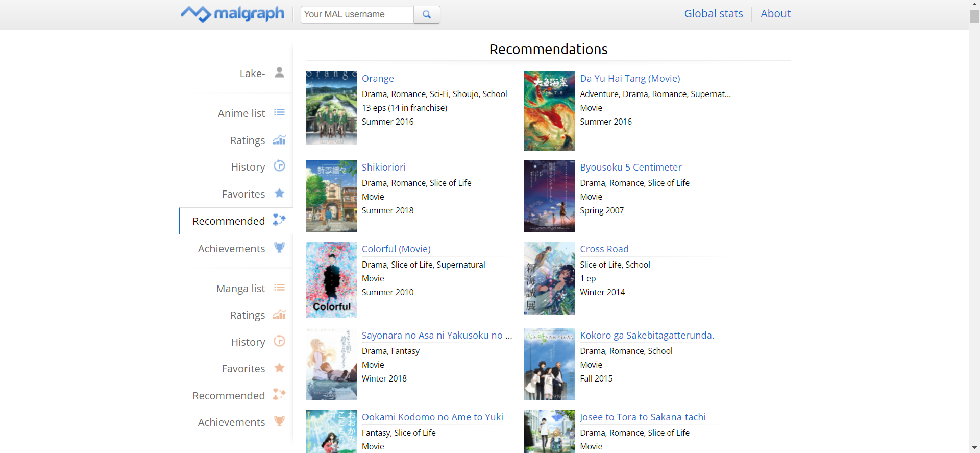Click the manga History orange clock icon
The height and width of the screenshot is (453, 980).
[279, 341]
